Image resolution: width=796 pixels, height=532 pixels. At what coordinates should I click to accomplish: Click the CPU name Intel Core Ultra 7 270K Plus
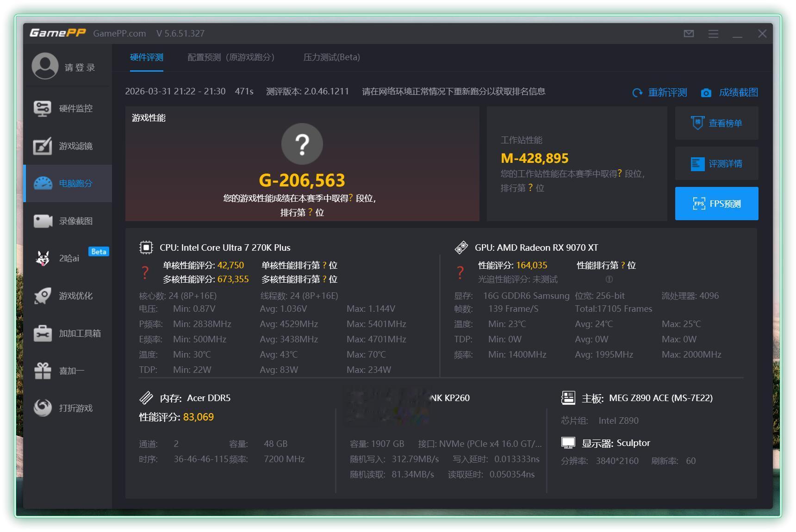point(236,247)
